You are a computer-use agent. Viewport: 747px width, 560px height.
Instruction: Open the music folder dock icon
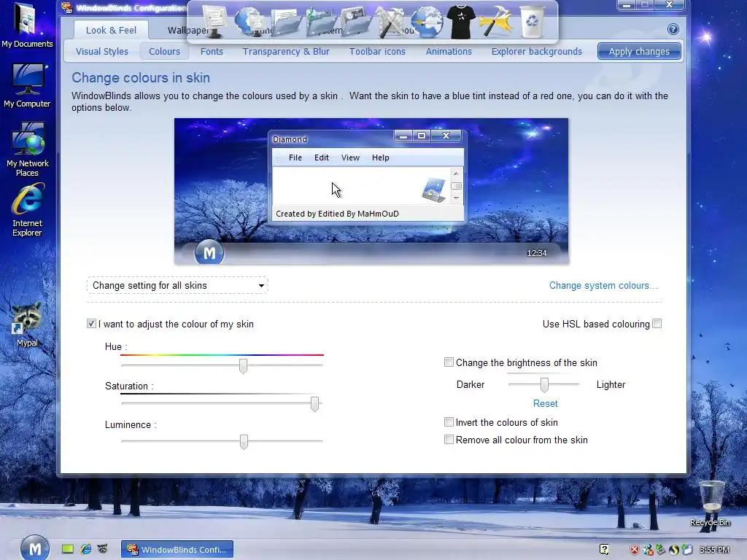pyautogui.click(x=321, y=21)
